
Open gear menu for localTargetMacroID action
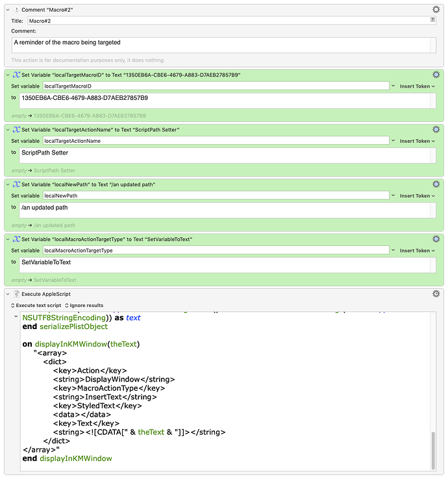point(436,75)
